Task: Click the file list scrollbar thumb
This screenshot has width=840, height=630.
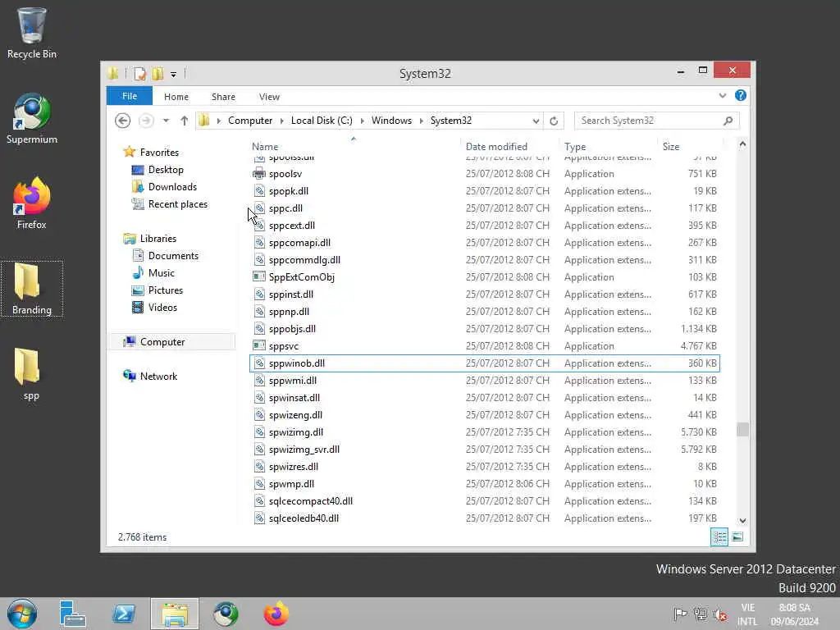Action: pyautogui.click(x=742, y=430)
